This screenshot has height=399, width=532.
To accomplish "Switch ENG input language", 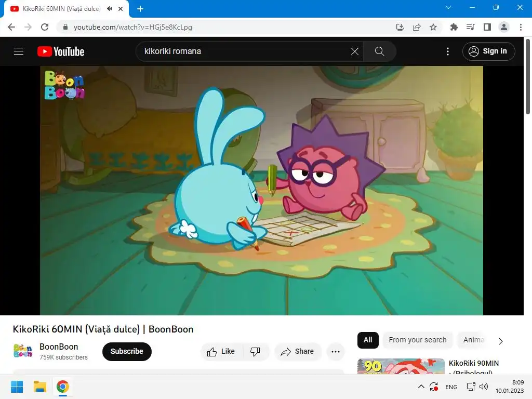I will click(451, 387).
